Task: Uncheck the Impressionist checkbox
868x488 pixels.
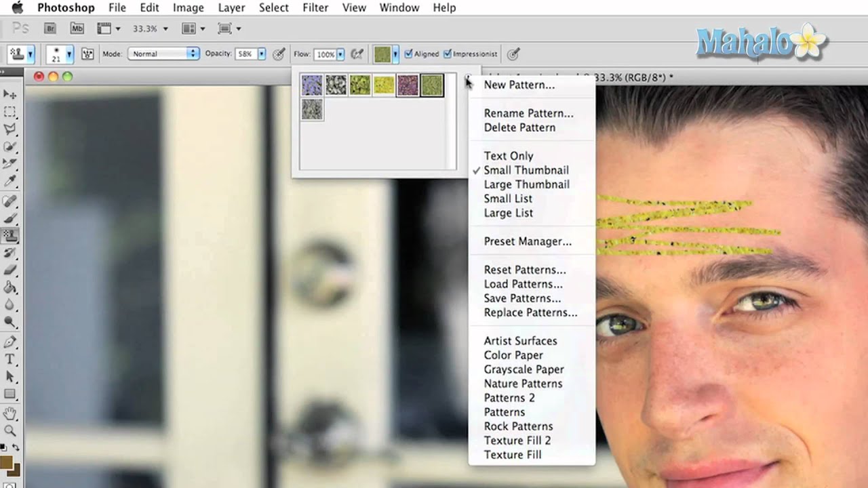Action: click(x=448, y=54)
